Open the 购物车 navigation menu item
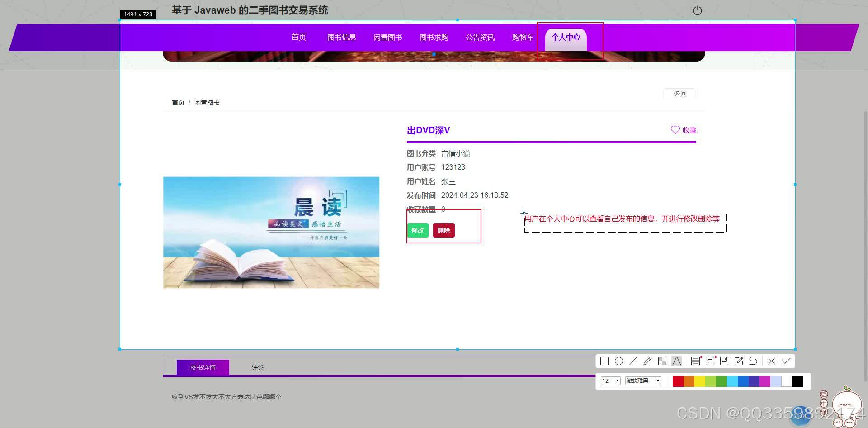 click(x=523, y=38)
